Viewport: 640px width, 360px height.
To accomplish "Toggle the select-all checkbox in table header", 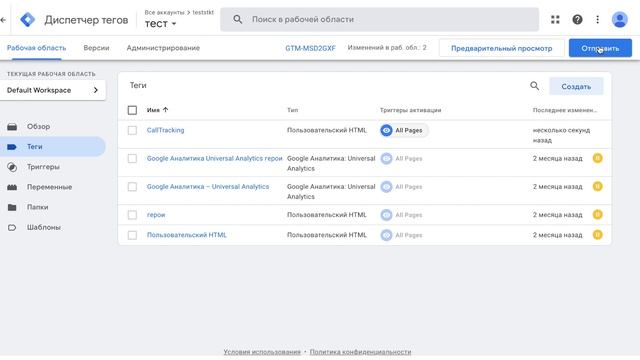I will (x=132, y=110).
